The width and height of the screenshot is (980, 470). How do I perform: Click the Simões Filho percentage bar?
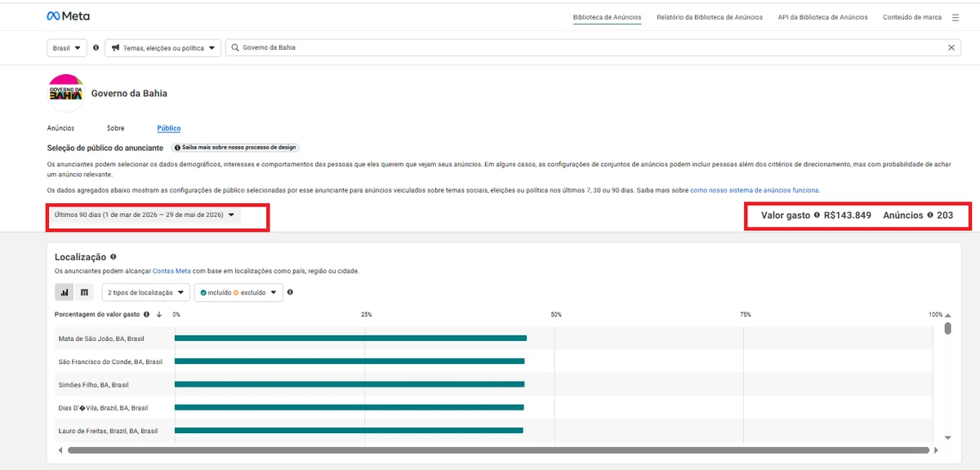tap(350, 384)
